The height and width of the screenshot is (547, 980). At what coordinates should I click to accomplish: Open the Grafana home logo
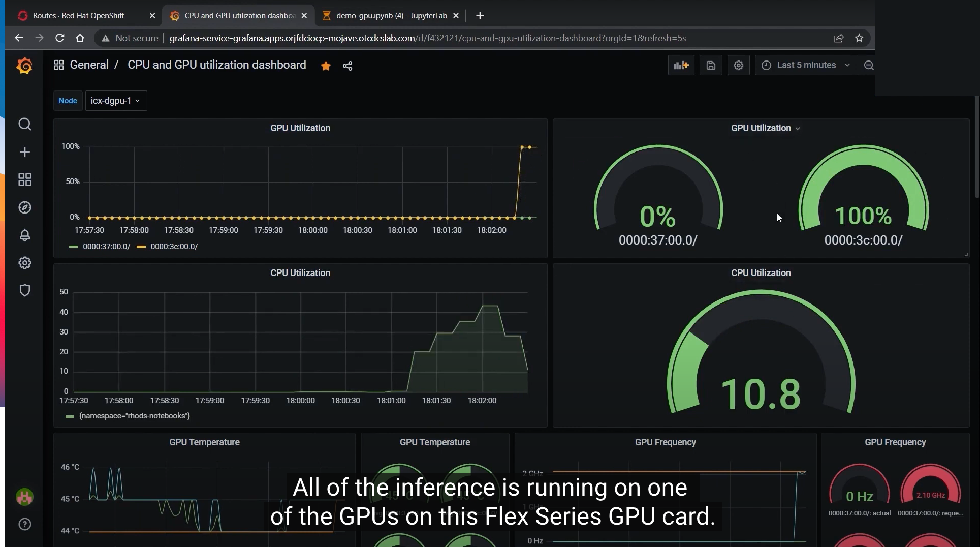pos(24,66)
